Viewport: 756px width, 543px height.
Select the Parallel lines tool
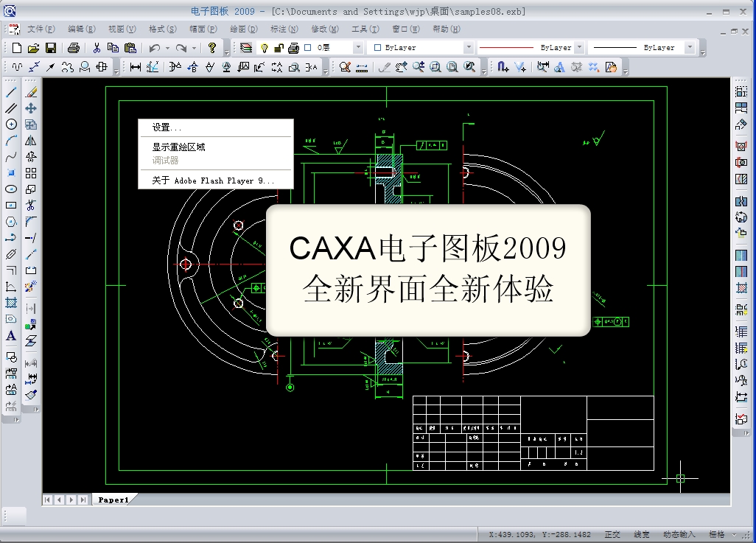[11, 108]
